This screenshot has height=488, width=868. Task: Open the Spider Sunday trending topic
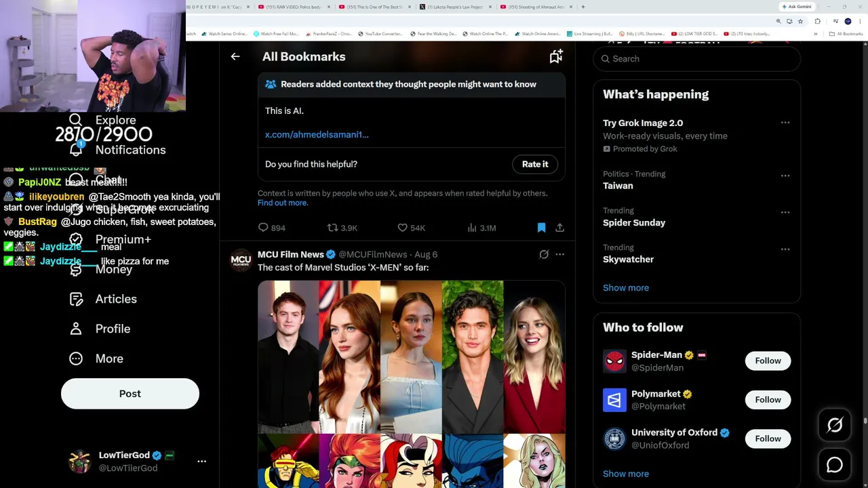click(634, 222)
